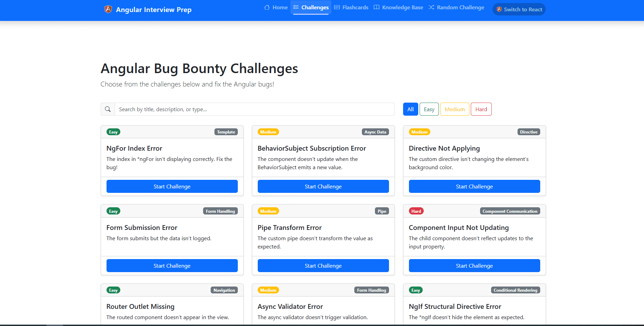
Task: Go to Flashcards page
Action: 351,7
